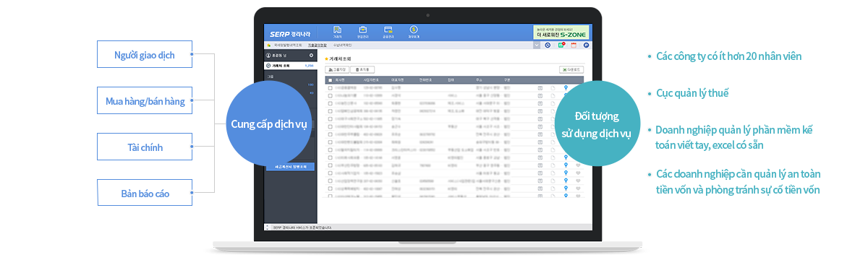Screen dimensions: 868x260
Task: Toggle the select-all checkbox in table header
Action: (x=330, y=79)
